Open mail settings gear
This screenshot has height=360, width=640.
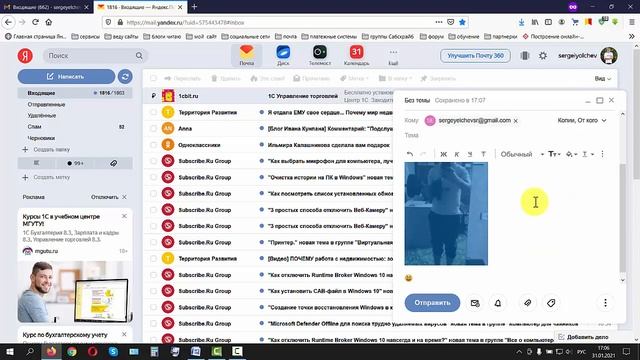pos(543,56)
